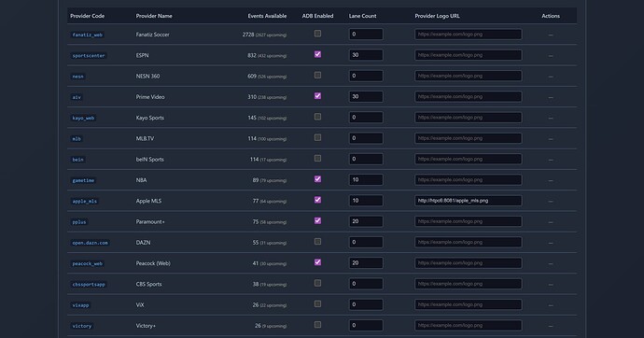Click the Events Available column header
The height and width of the screenshot is (338, 644).
point(267,16)
